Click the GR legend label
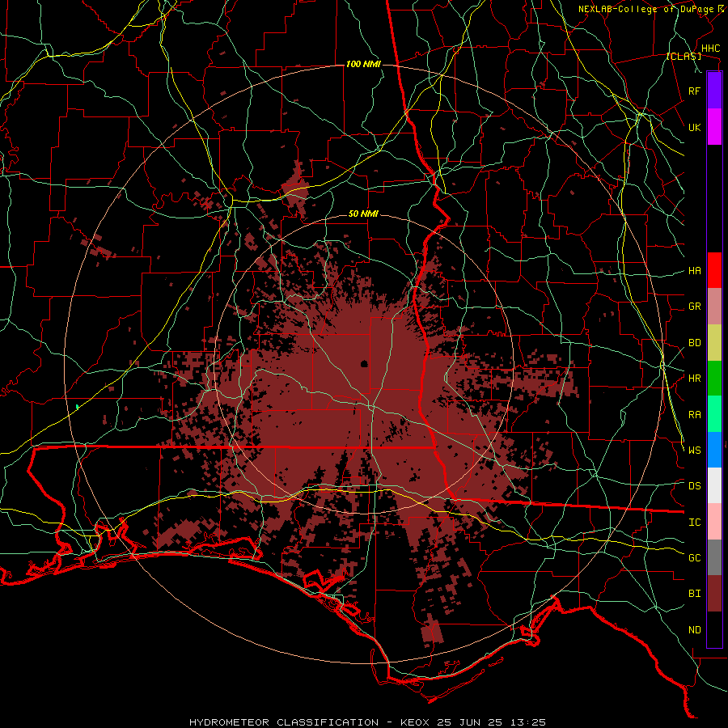Image resolution: width=728 pixels, height=728 pixels. [x=694, y=307]
